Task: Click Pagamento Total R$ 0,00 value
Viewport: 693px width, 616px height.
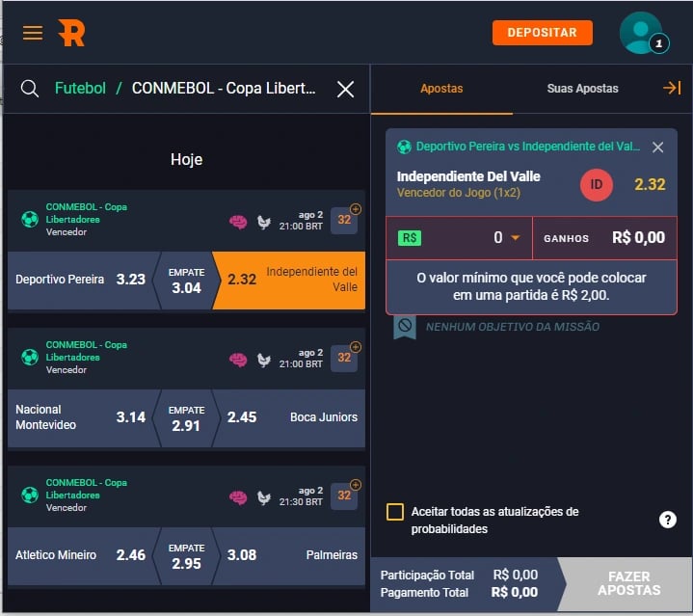Action: coord(515,593)
